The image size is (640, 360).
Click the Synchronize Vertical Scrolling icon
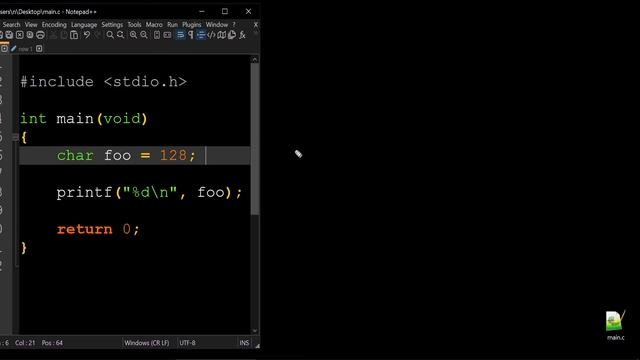157,35
